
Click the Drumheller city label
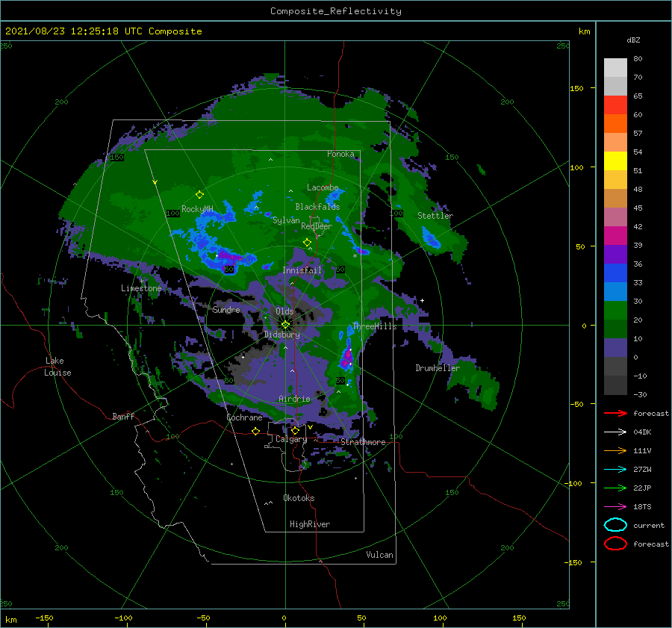438,368
